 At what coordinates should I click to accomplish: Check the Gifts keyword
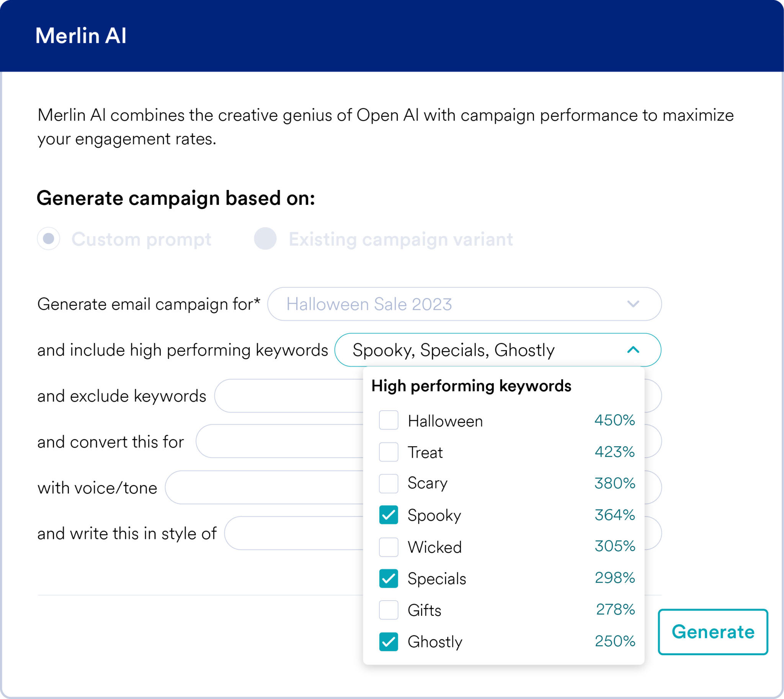(388, 610)
